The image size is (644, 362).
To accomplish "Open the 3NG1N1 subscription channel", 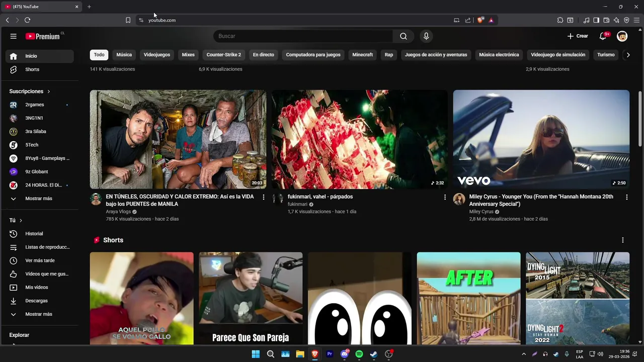I will [40, 118].
